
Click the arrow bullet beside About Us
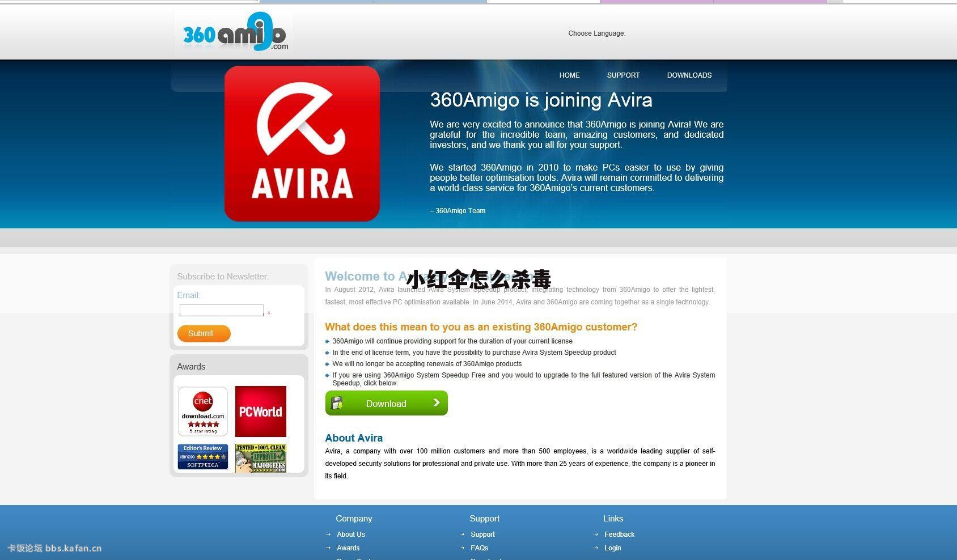point(328,534)
